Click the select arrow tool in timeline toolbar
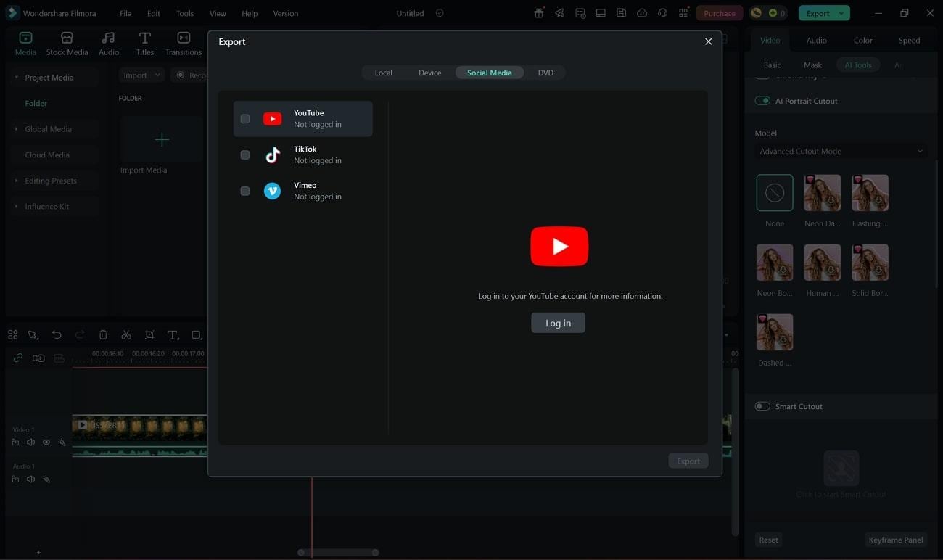The height and width of the screenshot is (560, 943). pos(33,334)
